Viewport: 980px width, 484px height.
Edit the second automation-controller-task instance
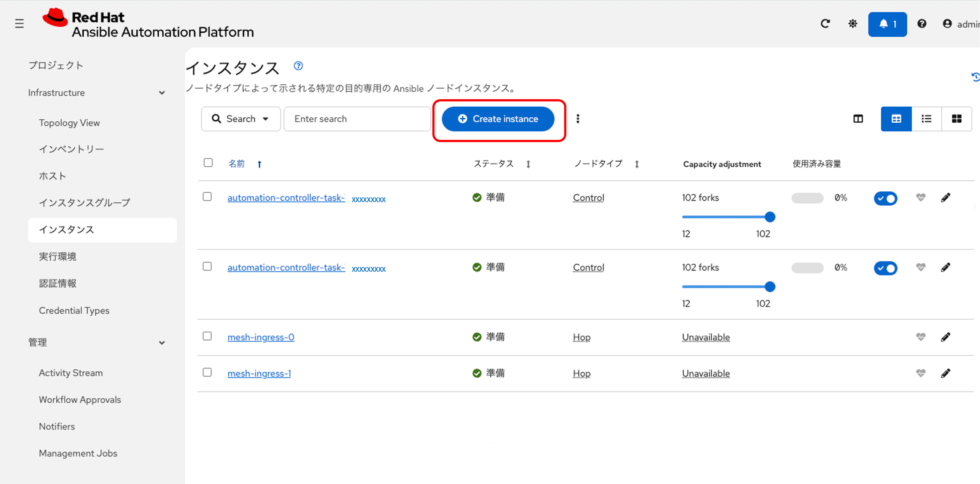pos(945,267)
